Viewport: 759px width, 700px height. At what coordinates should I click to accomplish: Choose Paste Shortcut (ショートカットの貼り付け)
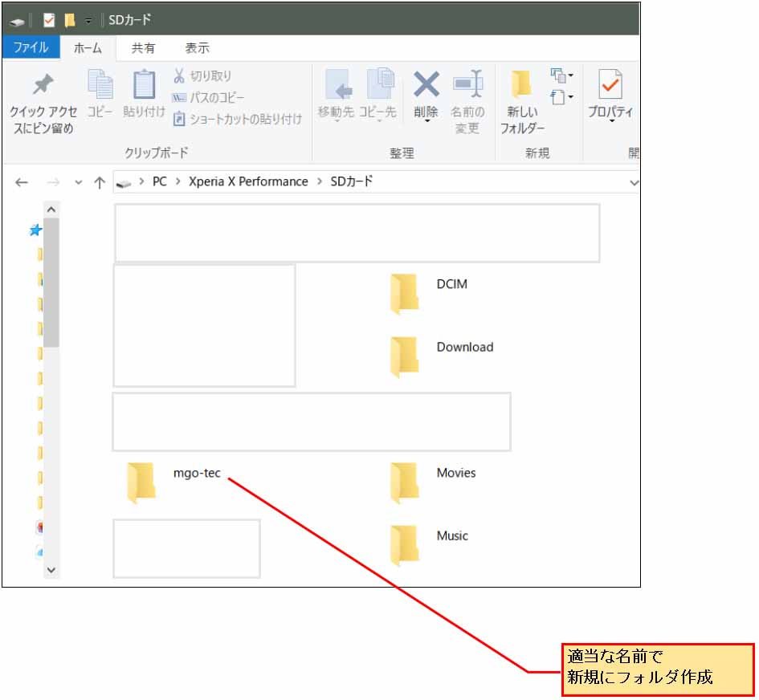pyautogui.click(x=237, y=119)
